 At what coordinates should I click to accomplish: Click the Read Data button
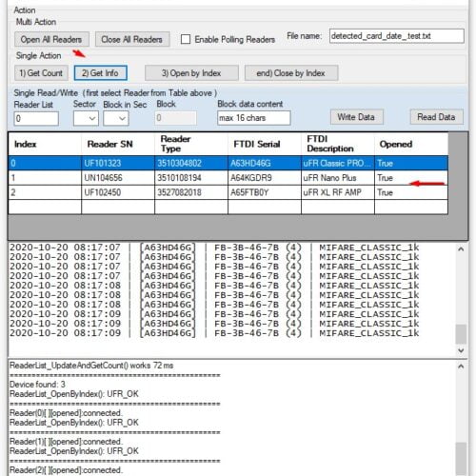[x=437, y=117]
